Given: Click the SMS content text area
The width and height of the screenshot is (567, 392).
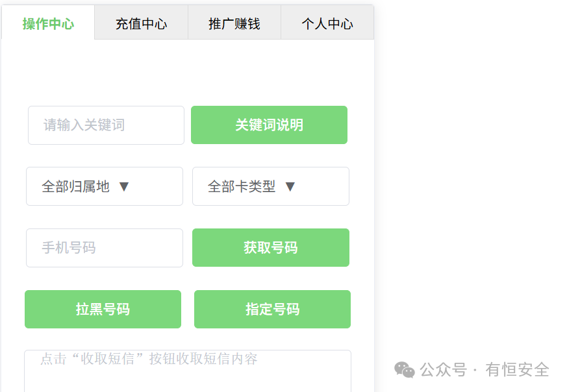Looking at the screenshot, I should 188,371.
